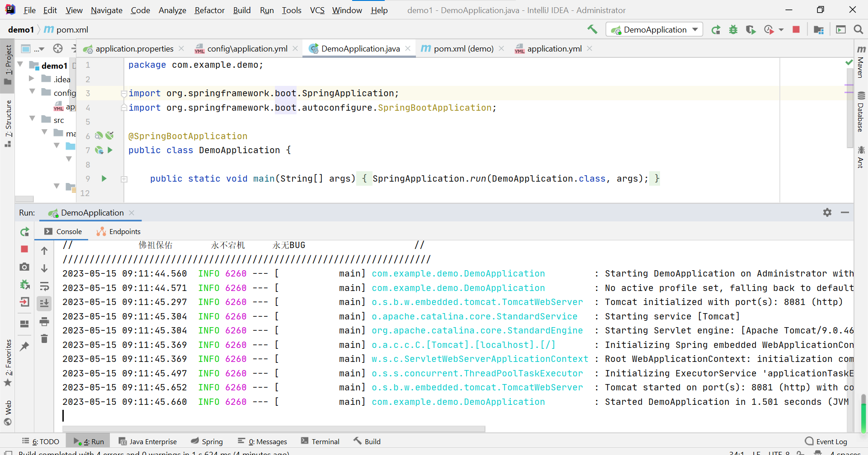Open the Database tool window
Viewport: 868px width, 455px height.
(x=861, y=112)
